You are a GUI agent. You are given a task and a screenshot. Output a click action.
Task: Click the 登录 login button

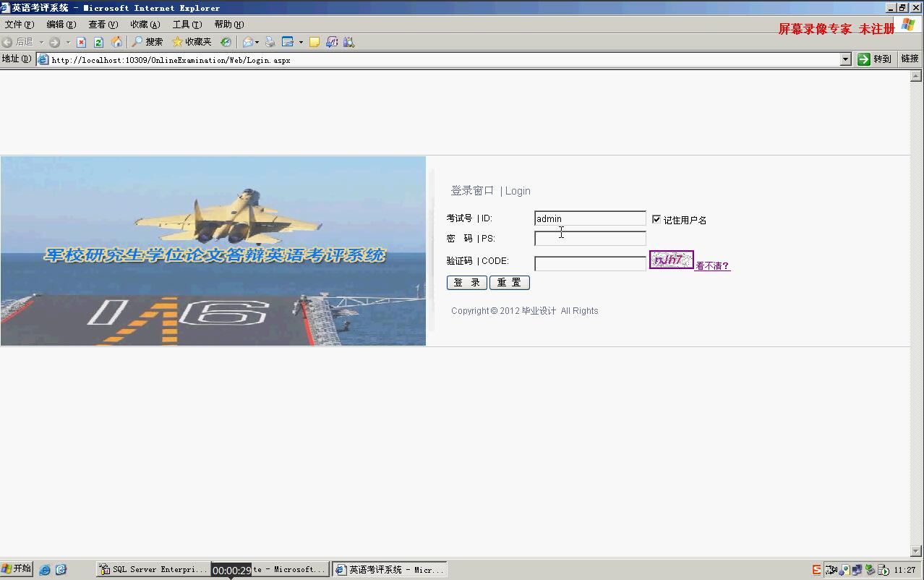(467, 283)
